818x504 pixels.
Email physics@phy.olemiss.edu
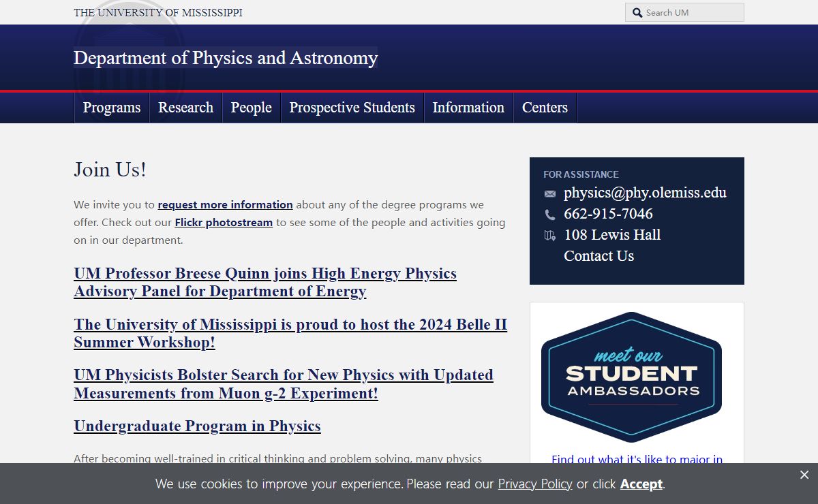[x=645, y=193]
